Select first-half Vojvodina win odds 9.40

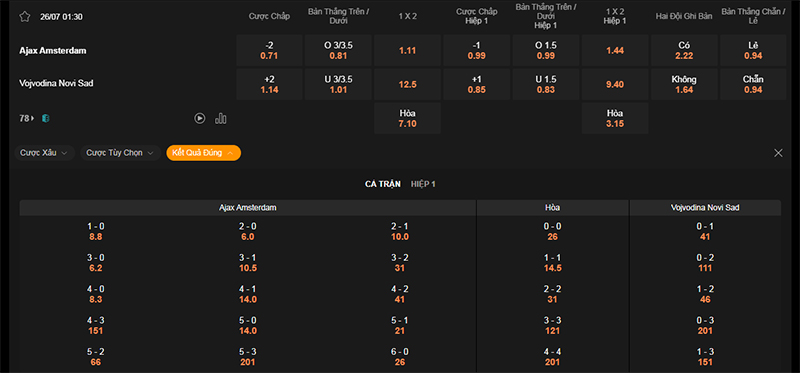click(615, 85)
